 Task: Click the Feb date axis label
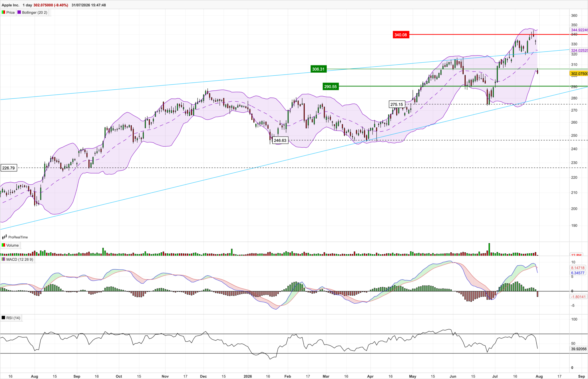(288, 376)
